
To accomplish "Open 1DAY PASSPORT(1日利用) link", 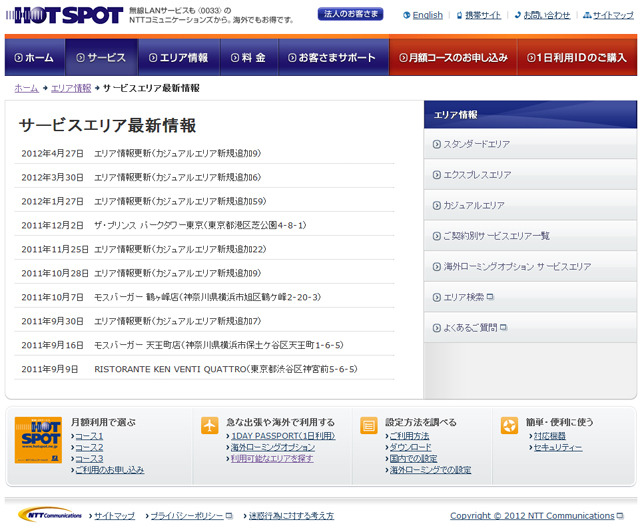I will [x=283, y=436].
